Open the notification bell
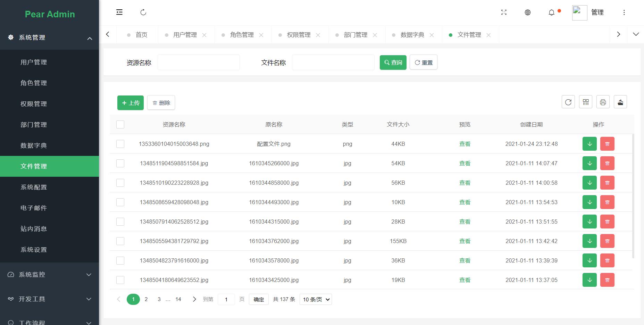Image resolution: width=644 pixels, height=325 pixels. [x=551, y=12]
